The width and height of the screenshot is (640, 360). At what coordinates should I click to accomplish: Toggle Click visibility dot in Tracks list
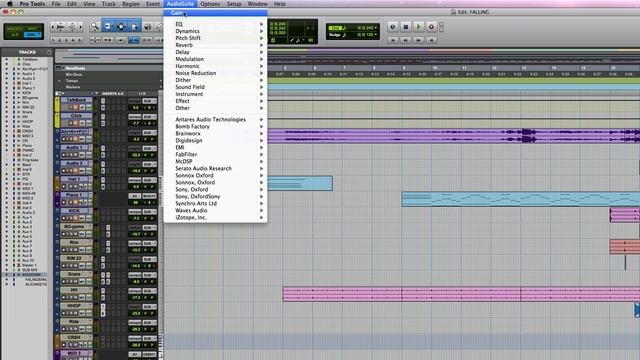click(x=6, y=64)
